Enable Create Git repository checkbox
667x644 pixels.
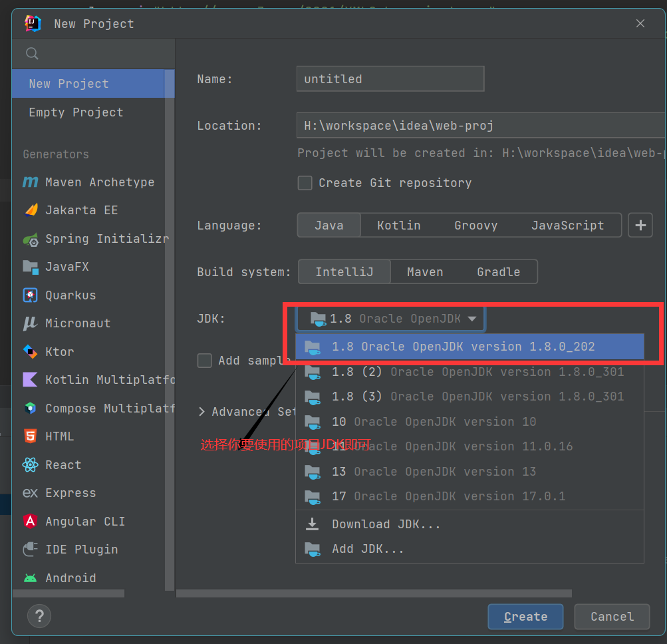(x=305, y=183)
